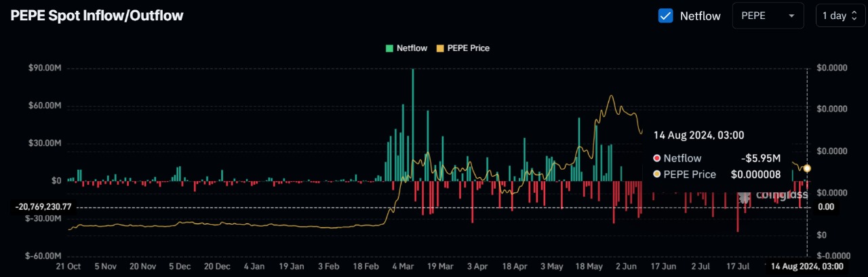Toggle the PEPE Price legend series
868x277 pixels.
(x=462, y=48)
